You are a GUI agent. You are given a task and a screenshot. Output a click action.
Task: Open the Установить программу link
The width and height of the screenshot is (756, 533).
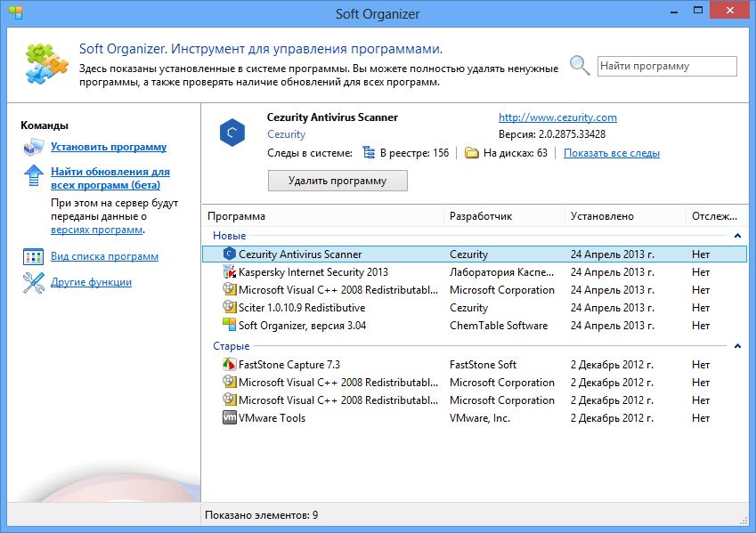109,147
